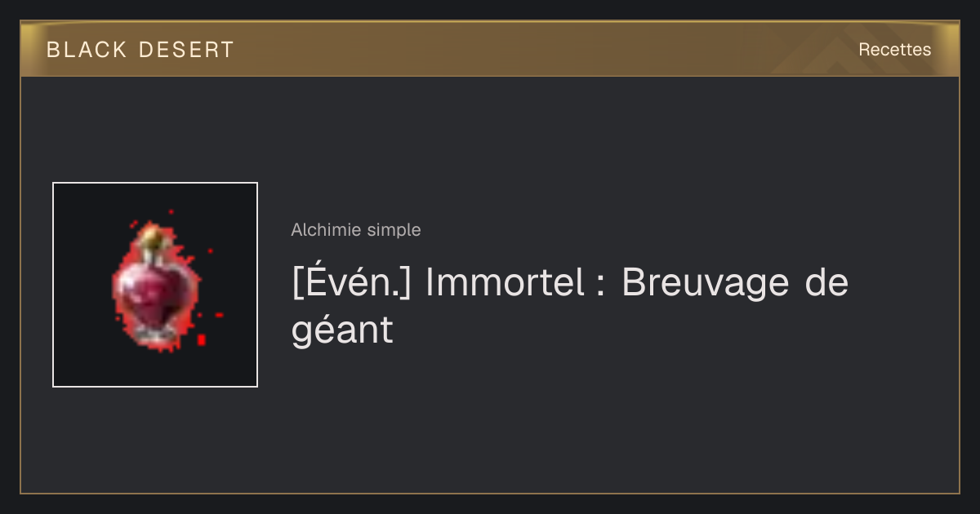980x514 pixels.
Task: Select the Alchimie simple category label
Action: coord(356,230)
